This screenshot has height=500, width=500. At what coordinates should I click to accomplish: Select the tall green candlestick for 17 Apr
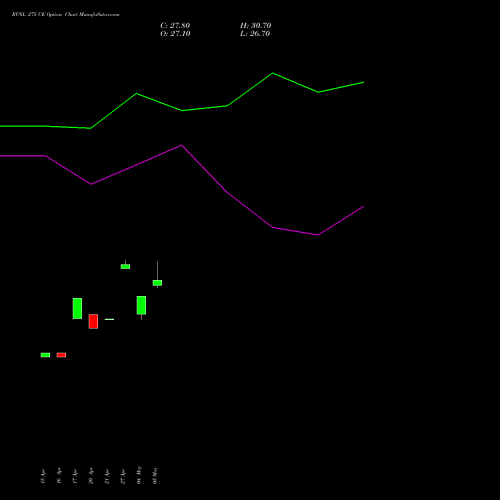[x=77, y=308]
